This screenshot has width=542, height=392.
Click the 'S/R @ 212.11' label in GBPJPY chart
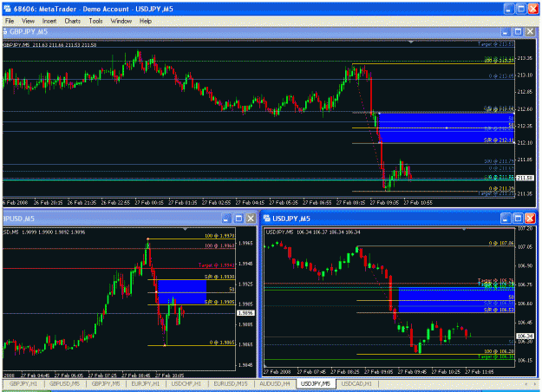499,140
